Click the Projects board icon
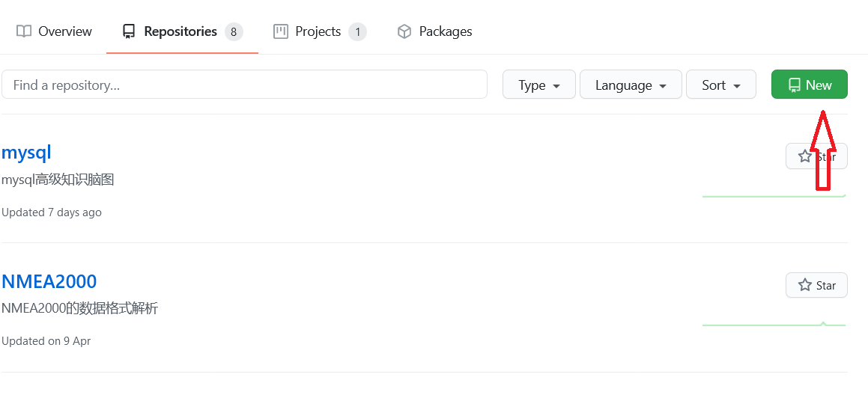The height and width of the screenshot is (395, 868). 281,31
